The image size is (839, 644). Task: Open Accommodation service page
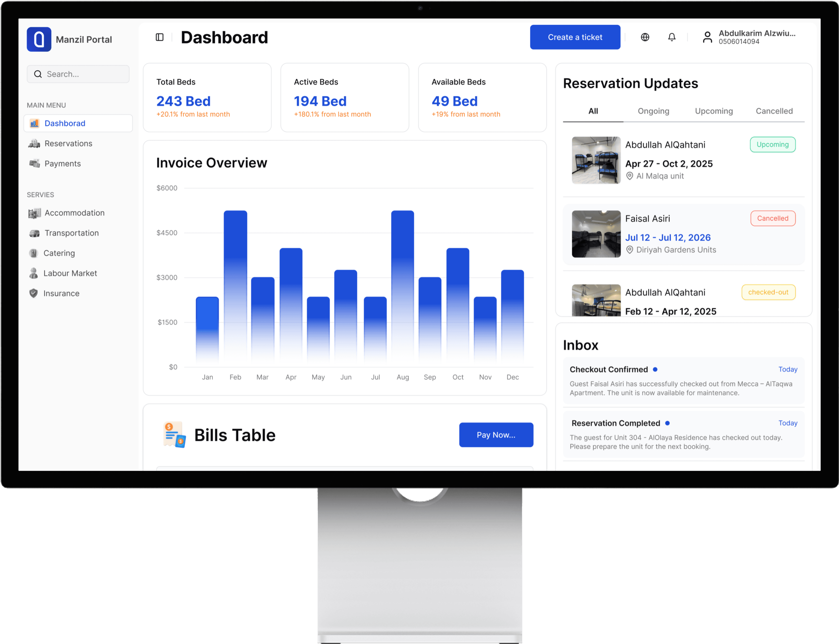pos(74,213)
